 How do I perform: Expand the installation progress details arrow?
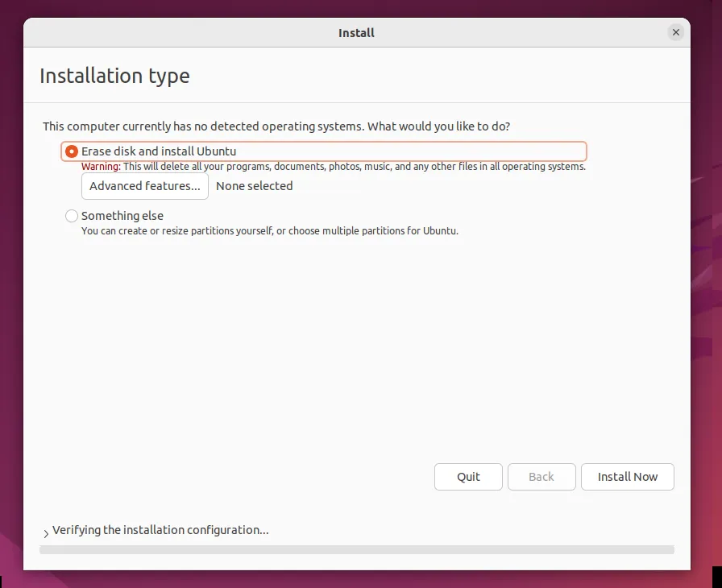coord(46,533)
